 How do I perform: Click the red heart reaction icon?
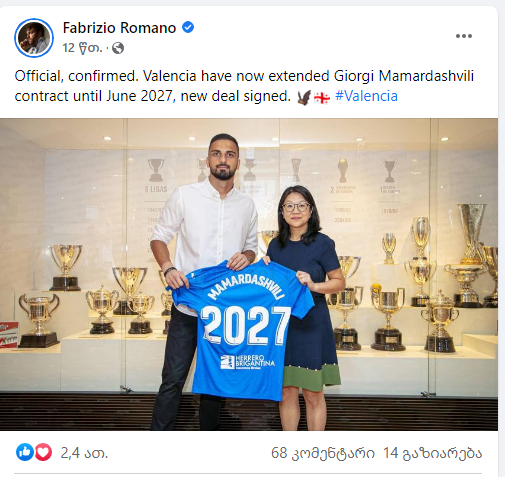pyautogui.click(x=43, y=453)
